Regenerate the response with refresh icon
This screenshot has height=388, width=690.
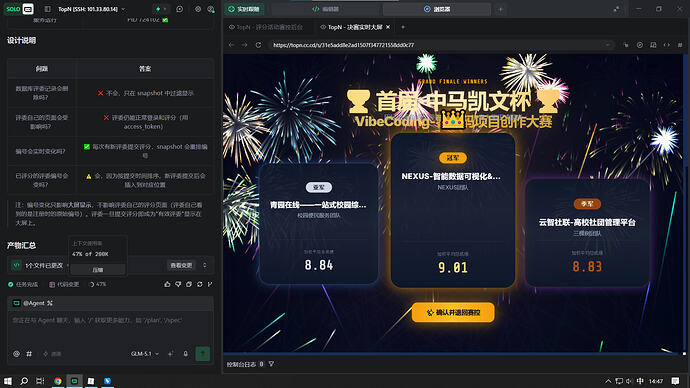click(200, 285)
